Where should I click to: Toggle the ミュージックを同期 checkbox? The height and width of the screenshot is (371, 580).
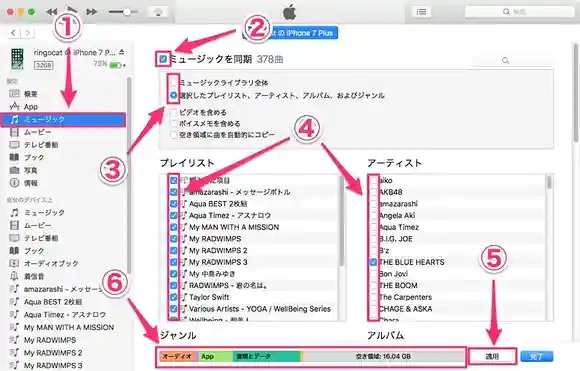163,59
